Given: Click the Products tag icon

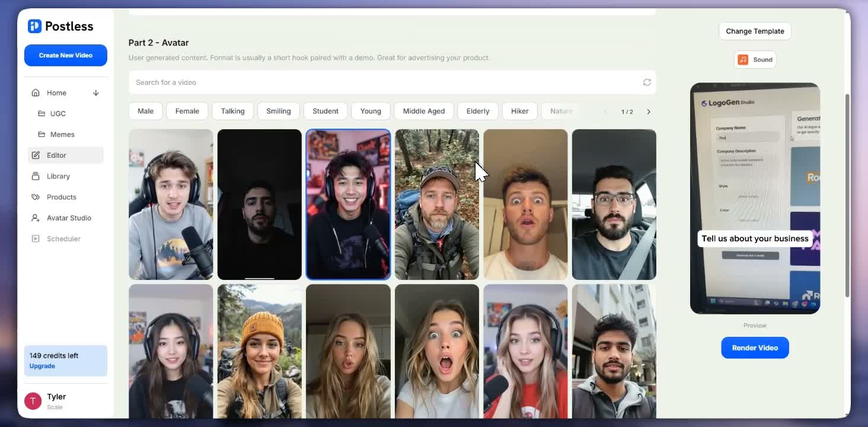Looking at the screenshot, I should 36,197.
